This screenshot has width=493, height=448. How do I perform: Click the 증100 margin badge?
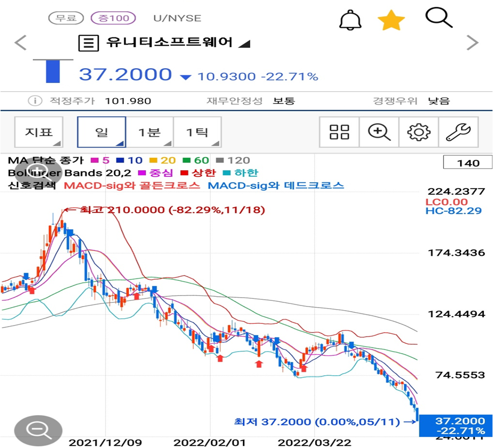(x=113, y=18)
